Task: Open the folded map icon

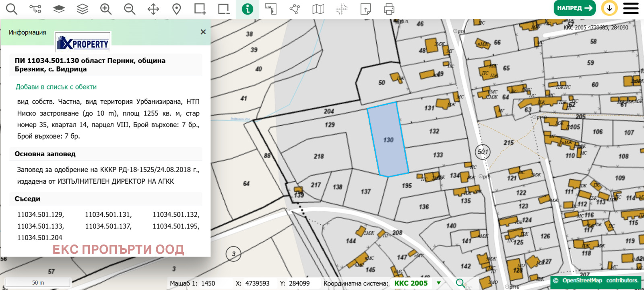Action: pos(318,9)
